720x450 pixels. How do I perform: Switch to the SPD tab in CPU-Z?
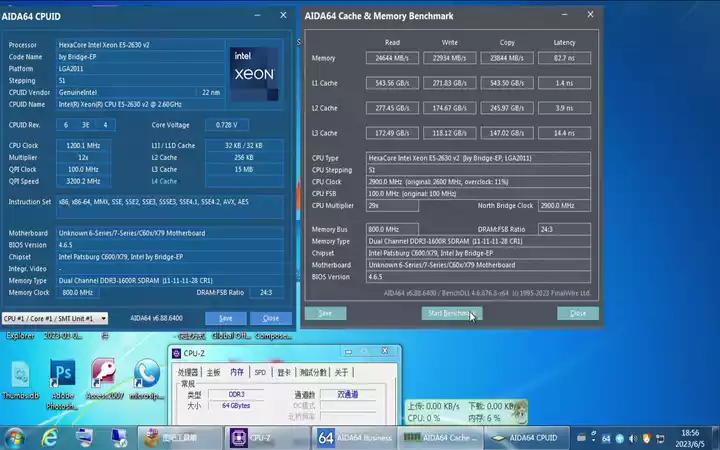[260, 372]
